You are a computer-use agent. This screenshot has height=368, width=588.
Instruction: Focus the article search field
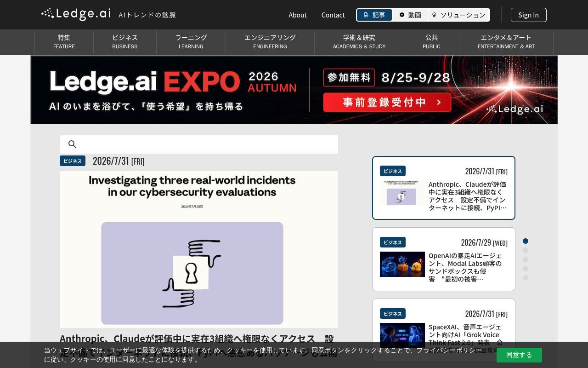click(x=199, y=144)
